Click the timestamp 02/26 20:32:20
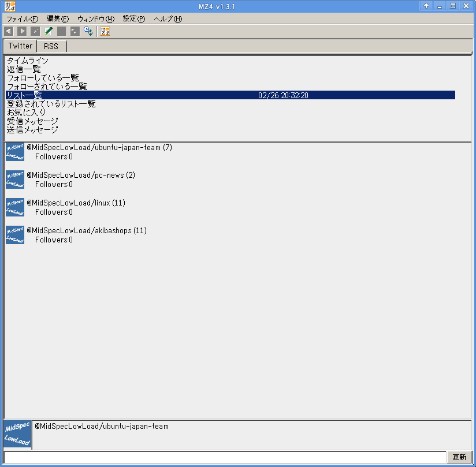Screen dimensions: 476x467 283,96
